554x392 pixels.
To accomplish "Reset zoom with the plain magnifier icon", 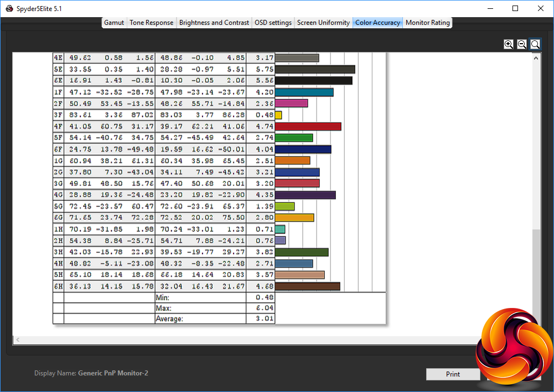I will tap(535, 44).
